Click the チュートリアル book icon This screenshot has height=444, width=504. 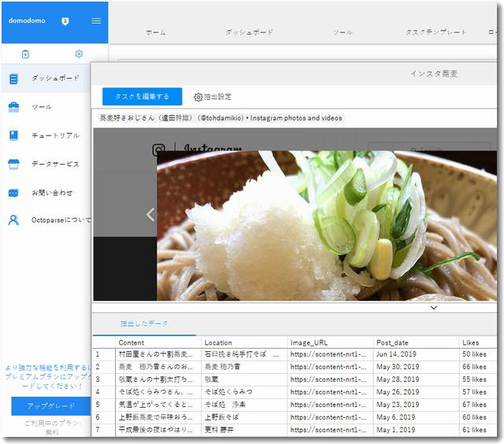click(x=13, y=135)
